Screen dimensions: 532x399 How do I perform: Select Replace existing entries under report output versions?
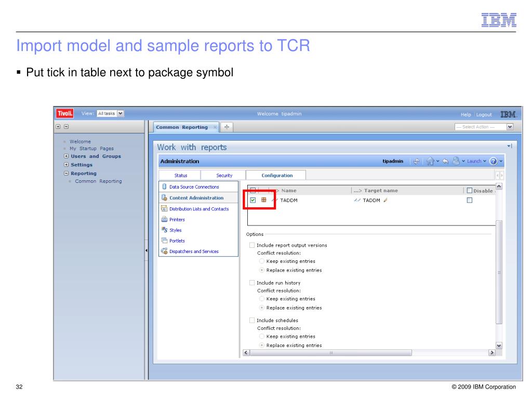click(x=262, y=270)
